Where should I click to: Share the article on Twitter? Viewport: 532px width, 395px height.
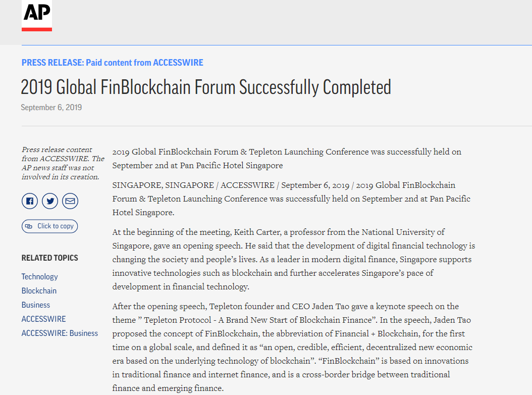50,201
